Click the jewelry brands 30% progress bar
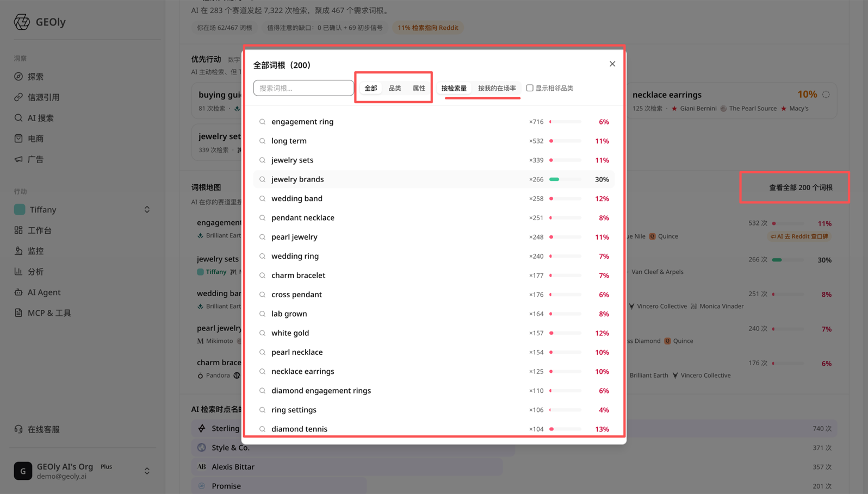Image resolution: width=868 pixels, height=494 pixels. coord(566,179)
